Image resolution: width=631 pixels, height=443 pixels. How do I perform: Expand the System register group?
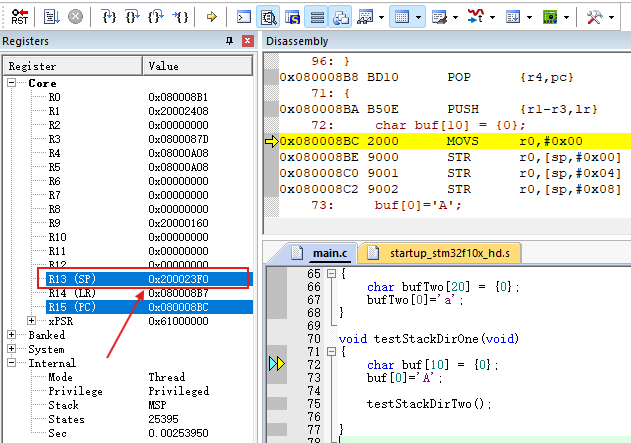[12, 349]
